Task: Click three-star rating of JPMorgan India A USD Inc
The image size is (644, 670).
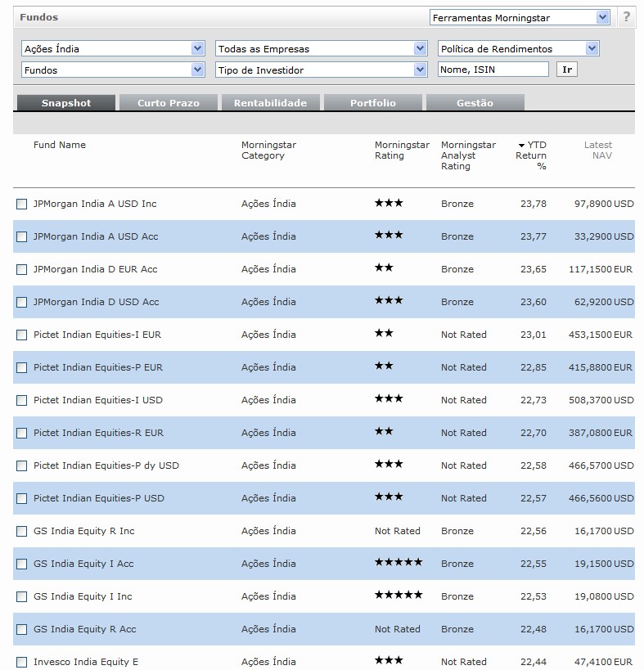Action: coord(389,203)
